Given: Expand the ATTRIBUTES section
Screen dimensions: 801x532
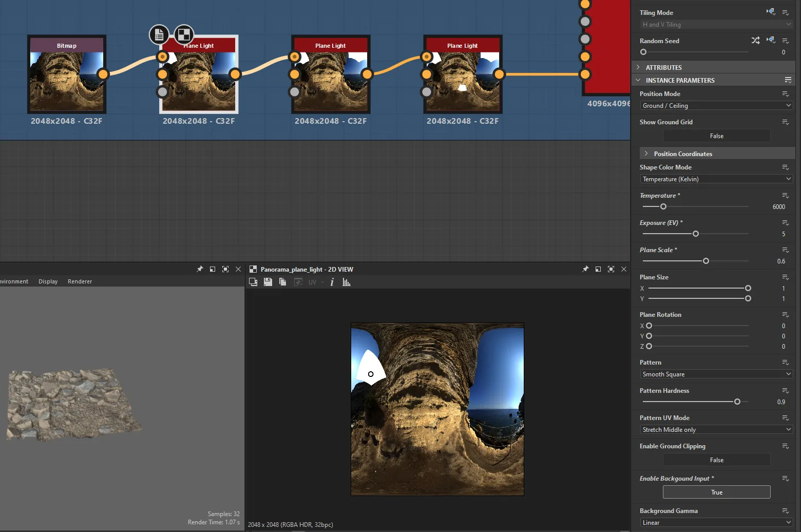Looking at the screenshot, I should [663, 67].
